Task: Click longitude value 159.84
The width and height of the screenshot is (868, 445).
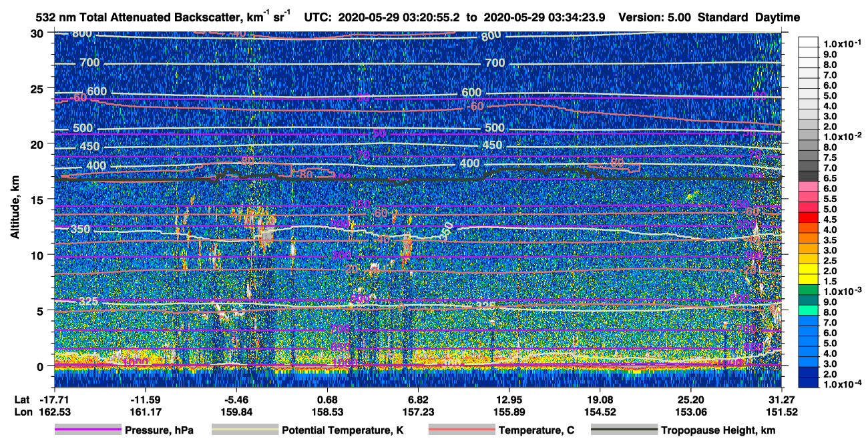Action: 236,412
